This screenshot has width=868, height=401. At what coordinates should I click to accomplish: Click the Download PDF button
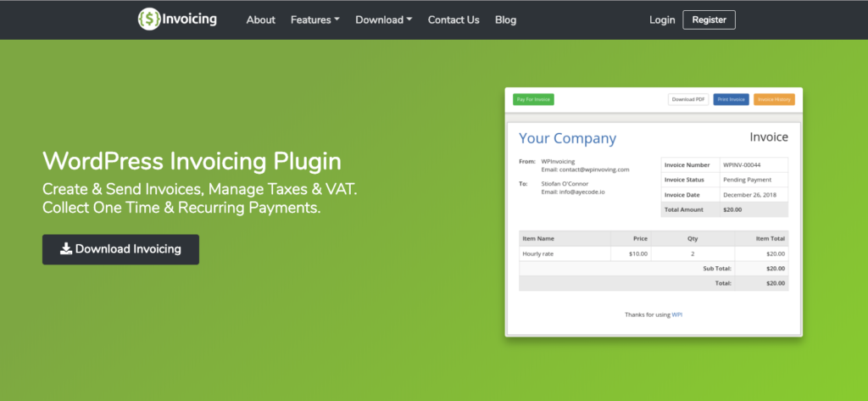click(x=688, y=100)
